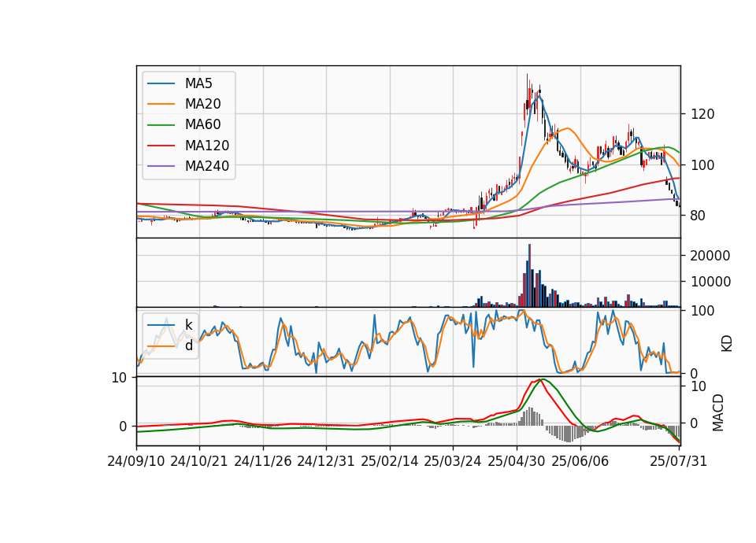
Task: Click the red MA120 legend line sample
Action: point(161,146)
